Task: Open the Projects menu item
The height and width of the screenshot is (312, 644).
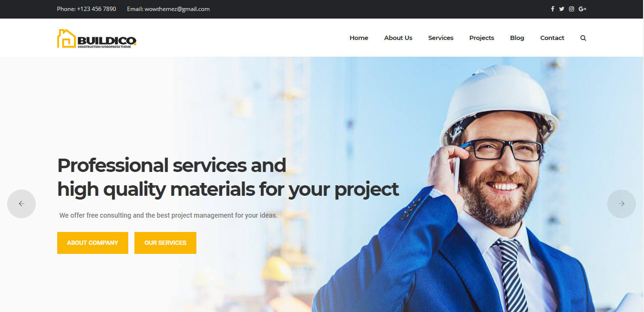Action: 481,38
